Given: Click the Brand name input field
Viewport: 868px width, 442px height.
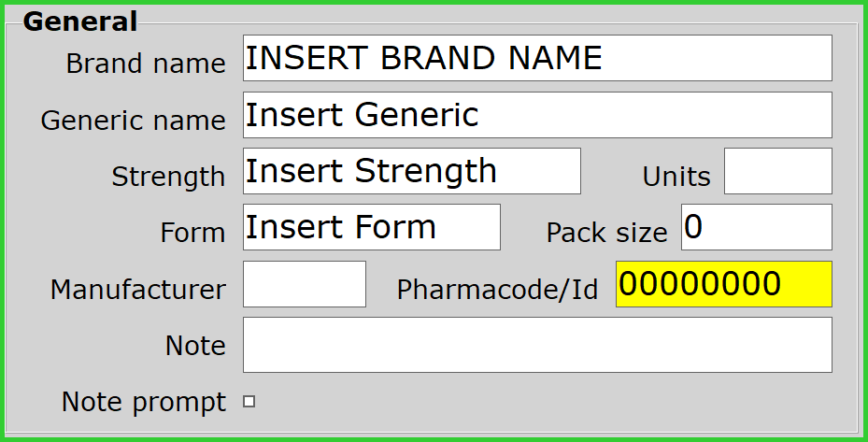Looking at the screenshot, I should click(x=536, y=59).
